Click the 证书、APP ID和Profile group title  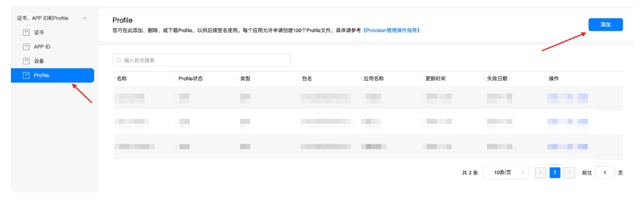point(42,19)
